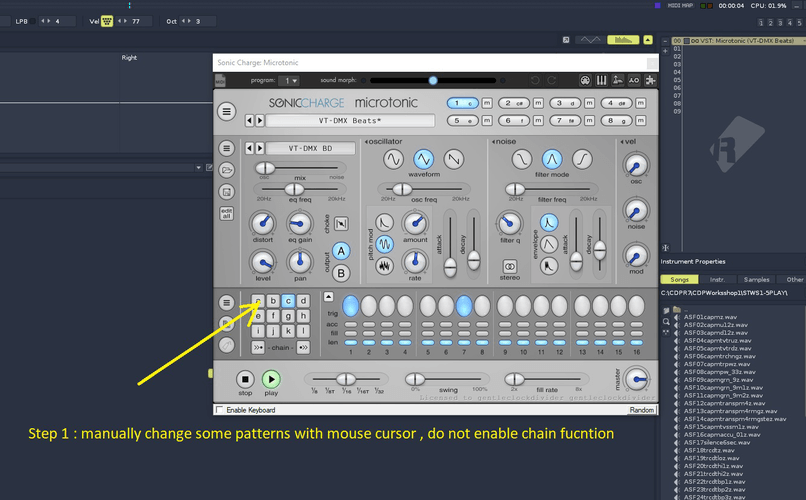Select pattern b
Image resolution: width=806 pixels, height=500 pixels.
click(x=273, y=301)
